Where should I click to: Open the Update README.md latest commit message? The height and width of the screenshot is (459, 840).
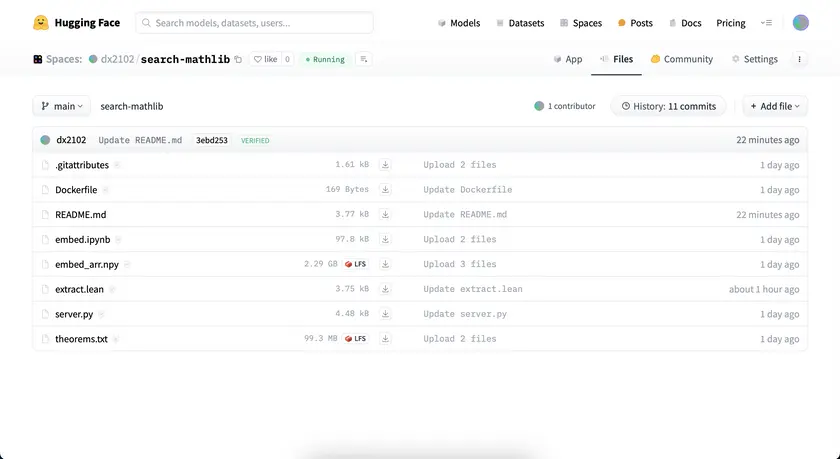tap(140, 140)
